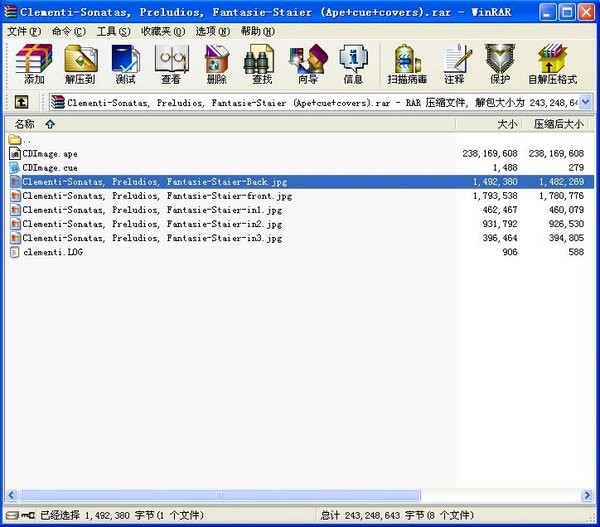
Task: Click the Delete (删除) toolbar icon
Action: pos(217,64)
